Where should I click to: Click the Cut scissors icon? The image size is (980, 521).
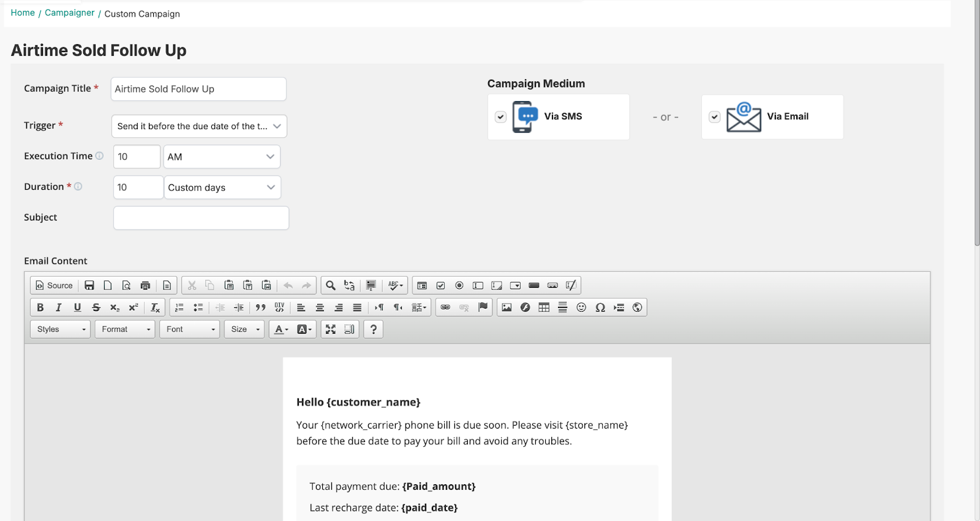192,285
